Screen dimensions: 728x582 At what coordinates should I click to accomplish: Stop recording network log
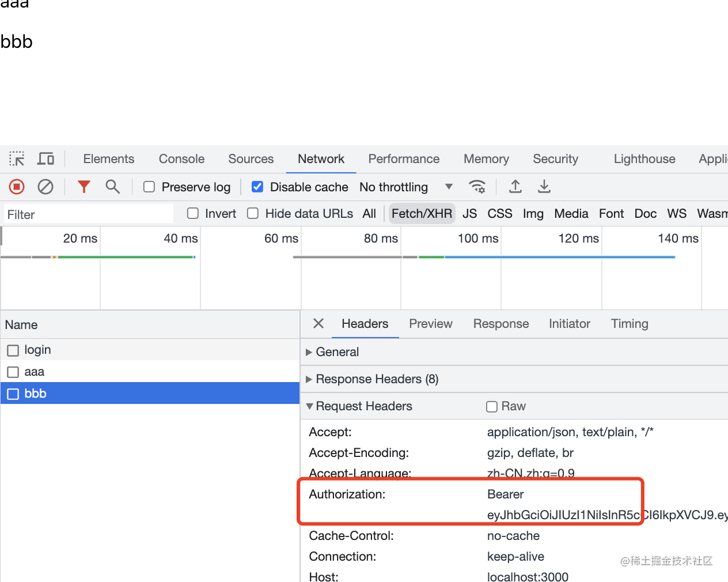(17, 187)
